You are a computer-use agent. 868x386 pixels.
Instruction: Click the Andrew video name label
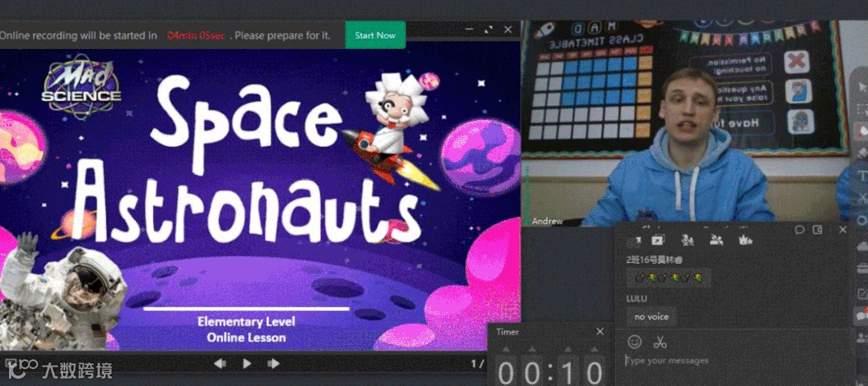[547, 221]
